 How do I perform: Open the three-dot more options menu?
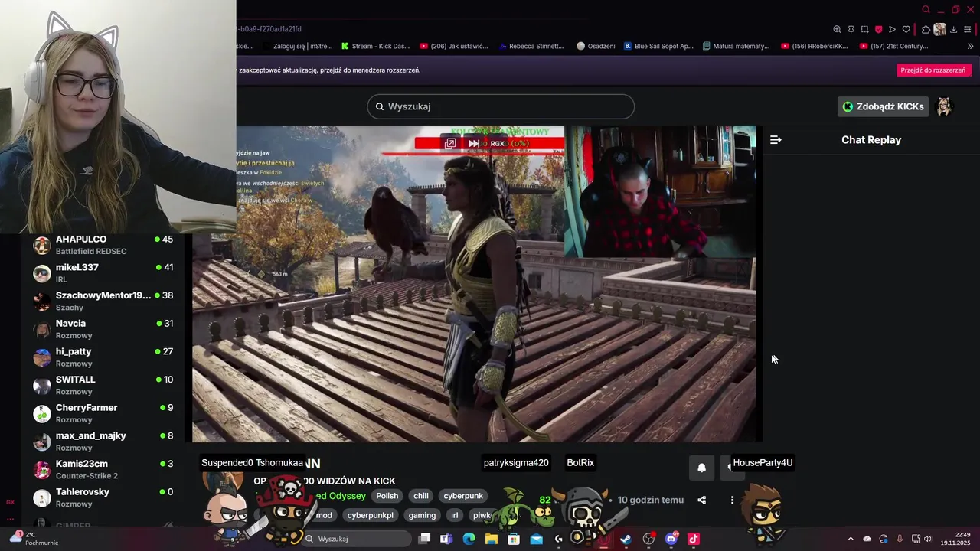[x=732, y=500]
